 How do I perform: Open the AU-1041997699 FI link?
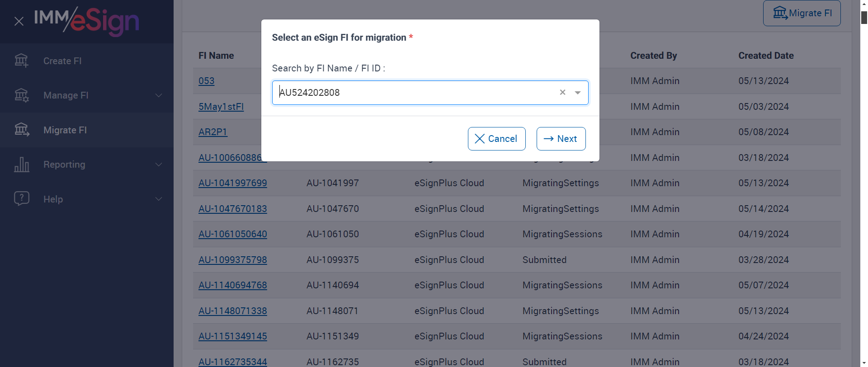233,183
